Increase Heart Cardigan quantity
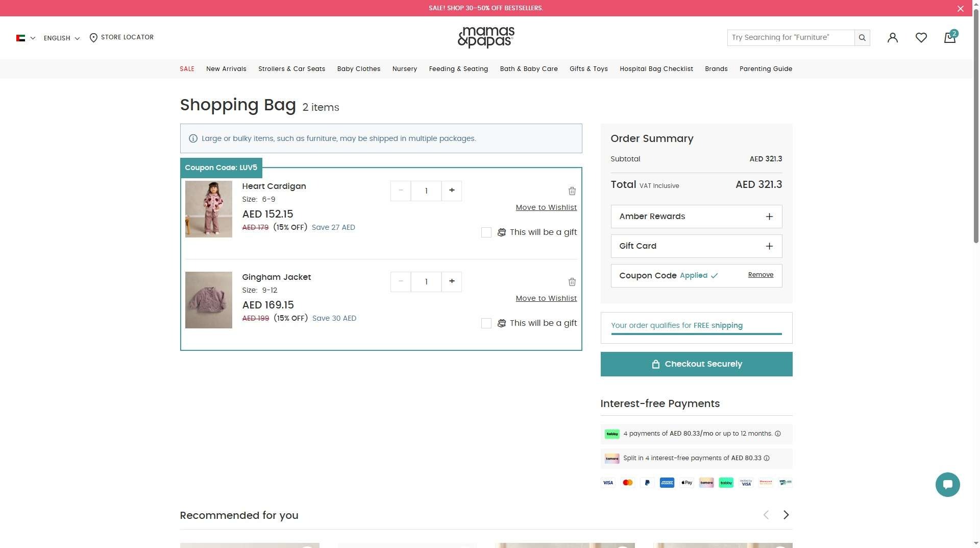The width and height of the screenshot is (980, 548). tap(452, 190)
